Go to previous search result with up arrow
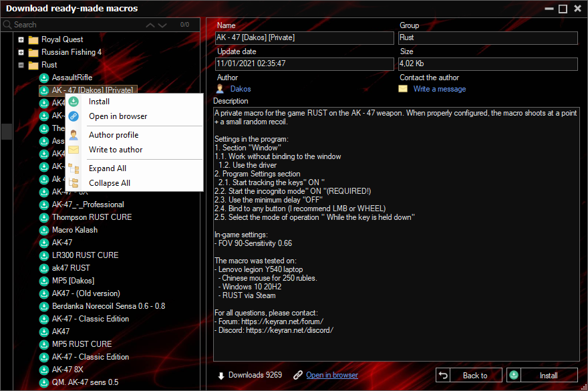588x391 pixels. coord(150,25)
